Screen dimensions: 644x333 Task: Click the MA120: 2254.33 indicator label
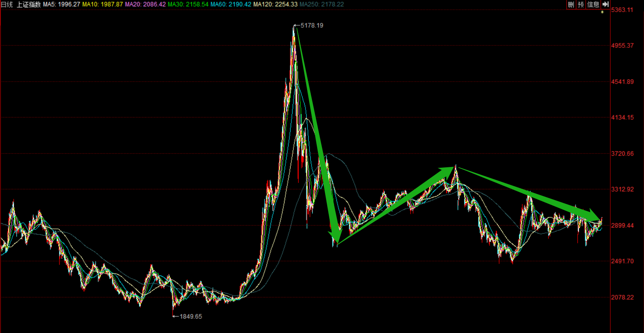pyautogui.click(x=275, y=4)
